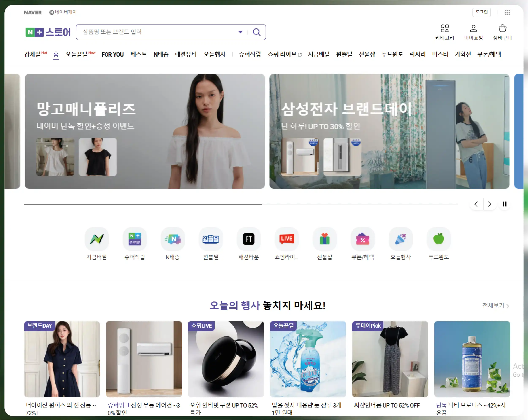This screenshot has height=420, width=528.
Task: Open the Naver apps grid menu
Action: point(508,12)
